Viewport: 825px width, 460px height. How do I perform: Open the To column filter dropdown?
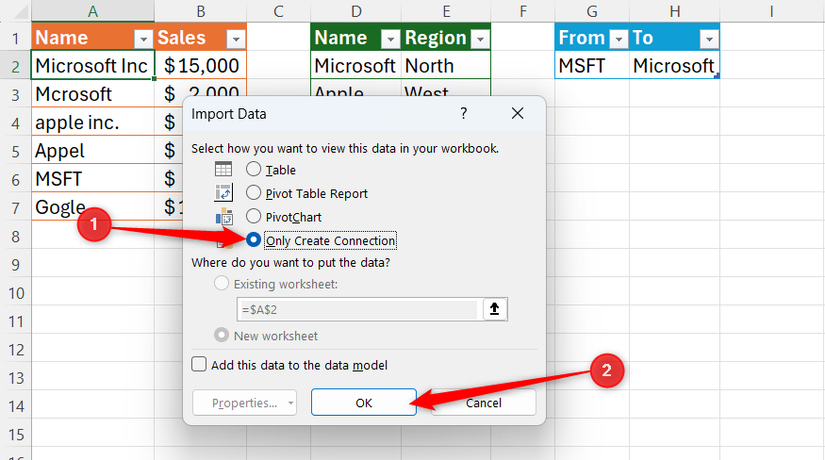click(709, 39)
